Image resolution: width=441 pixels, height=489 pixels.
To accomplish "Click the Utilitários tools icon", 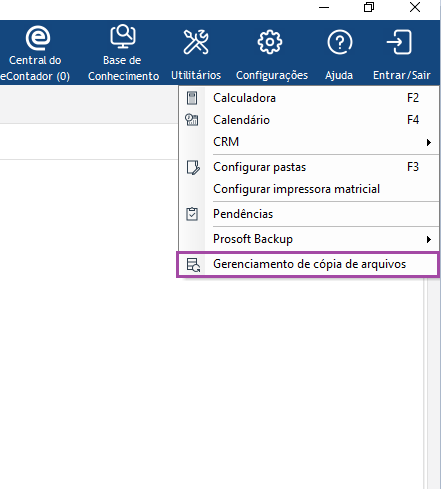I will [x=196, y=42].
